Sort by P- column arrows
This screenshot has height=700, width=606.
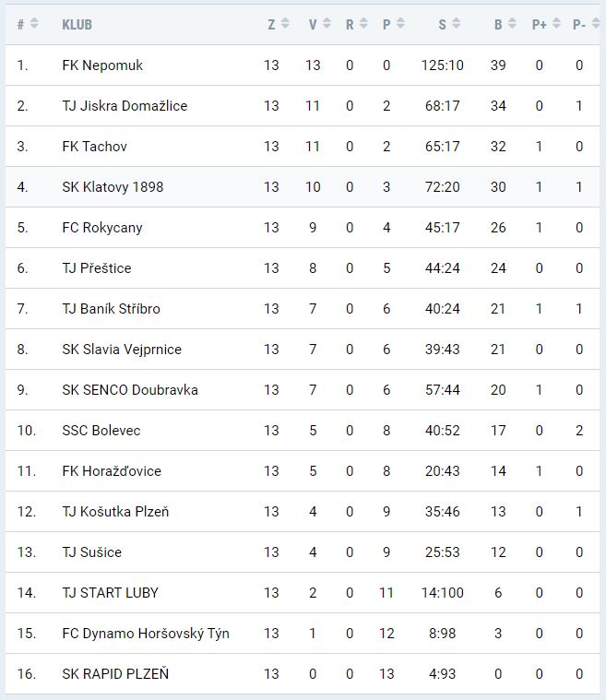(x=592, y=25)
